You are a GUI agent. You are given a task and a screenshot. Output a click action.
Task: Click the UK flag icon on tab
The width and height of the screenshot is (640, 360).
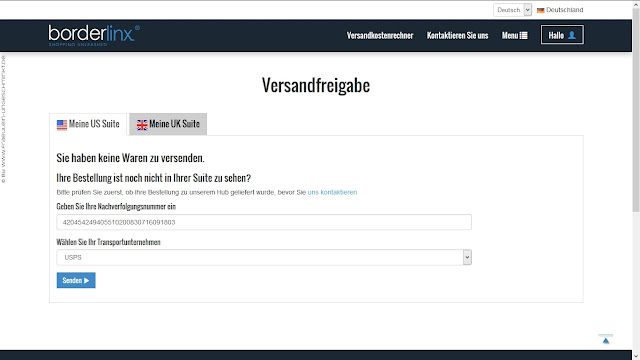click(142, 124)
